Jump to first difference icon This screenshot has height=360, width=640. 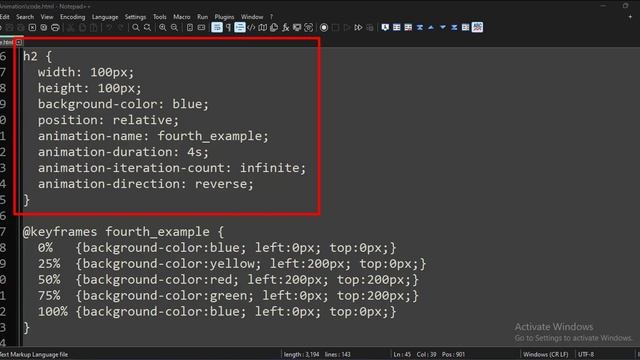[x=420, y=27]
